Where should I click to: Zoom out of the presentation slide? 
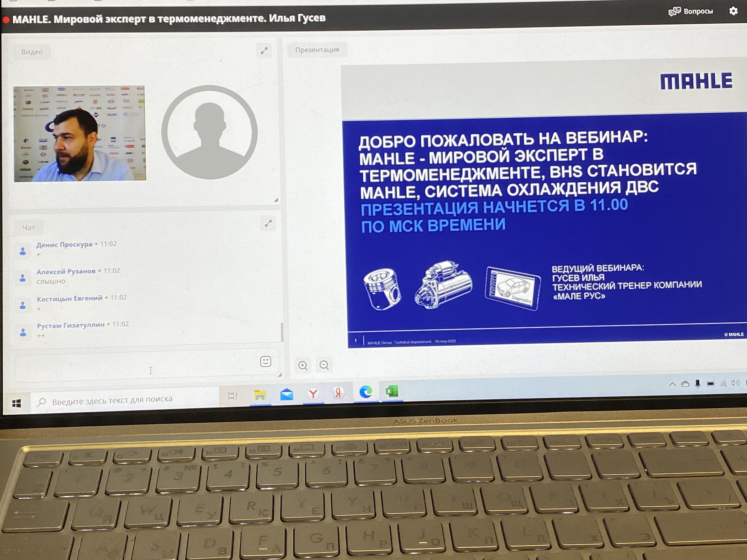tap(324, 365)
